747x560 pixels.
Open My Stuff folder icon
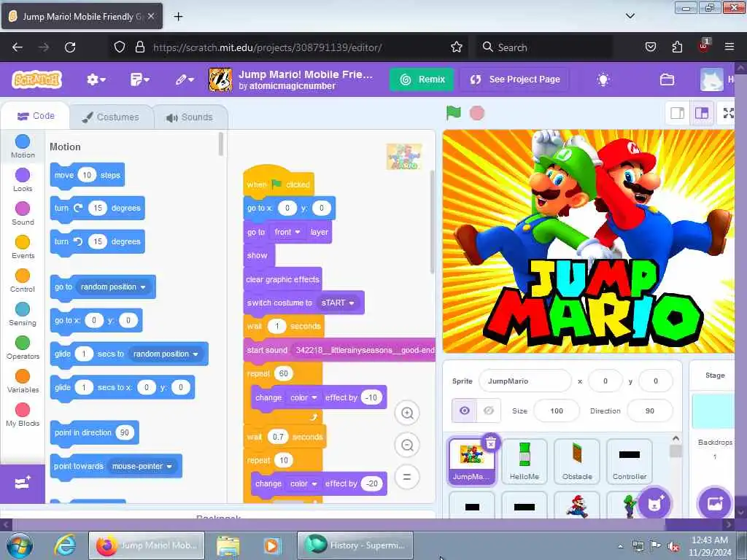point(667,79)
